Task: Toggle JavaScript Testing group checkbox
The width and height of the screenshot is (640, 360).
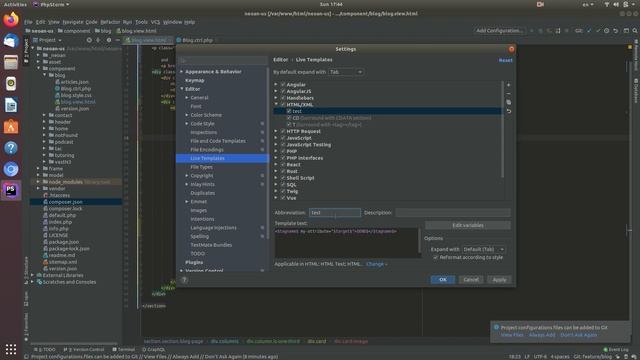Action: click(283, 144)
